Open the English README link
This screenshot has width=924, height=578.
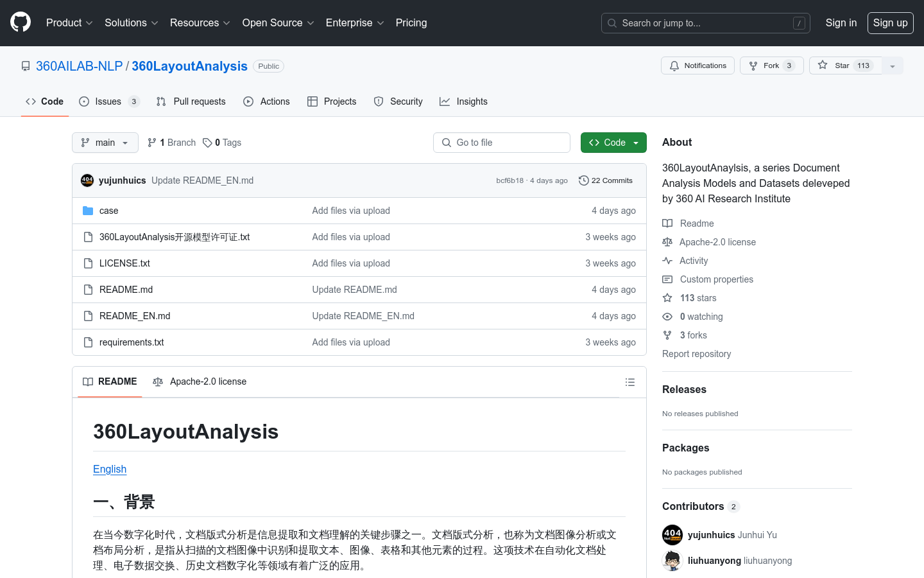110,469
